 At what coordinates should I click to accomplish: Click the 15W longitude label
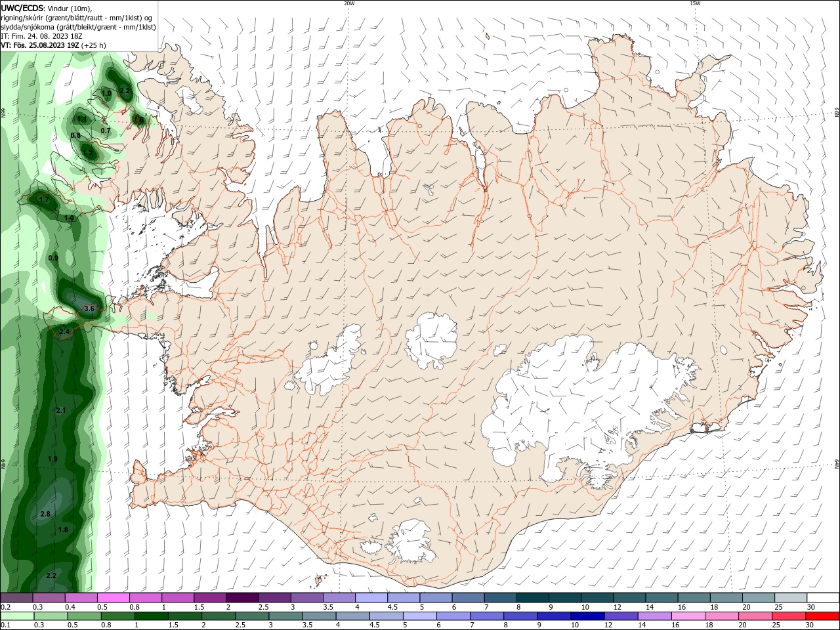pyautogui.click(x=695, y=3)
